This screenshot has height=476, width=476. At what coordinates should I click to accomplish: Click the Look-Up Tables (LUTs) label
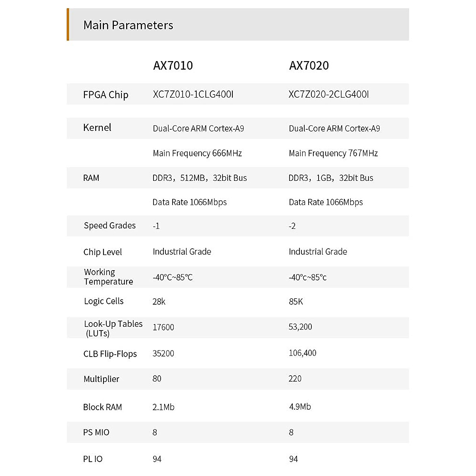click(113, 328)
